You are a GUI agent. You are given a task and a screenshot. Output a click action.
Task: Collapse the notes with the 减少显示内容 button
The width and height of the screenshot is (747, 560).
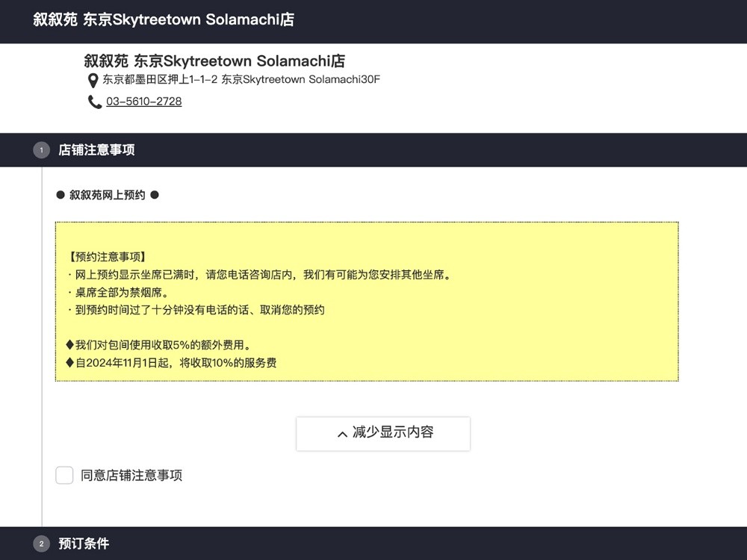click(x=383, y=434)
